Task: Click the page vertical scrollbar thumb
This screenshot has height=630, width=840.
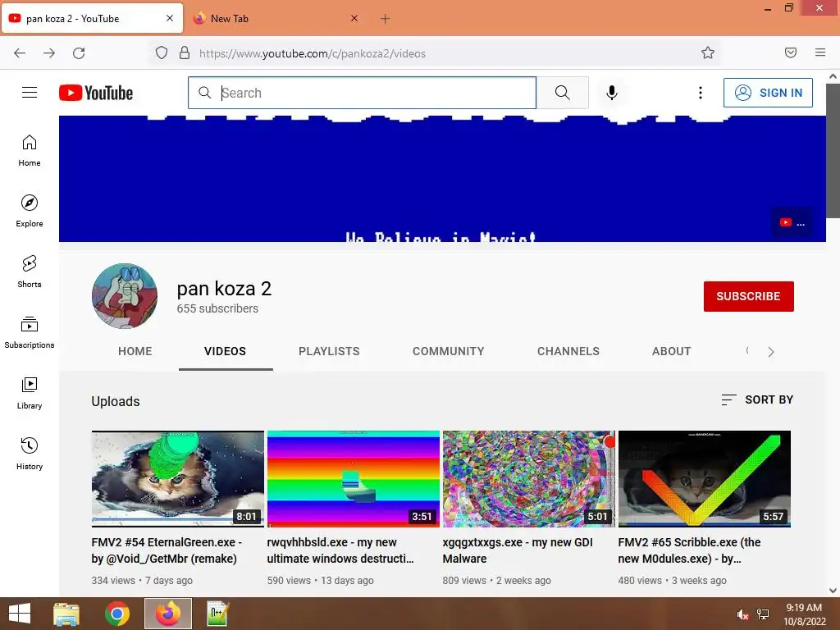Action: (x=833, y=150)
